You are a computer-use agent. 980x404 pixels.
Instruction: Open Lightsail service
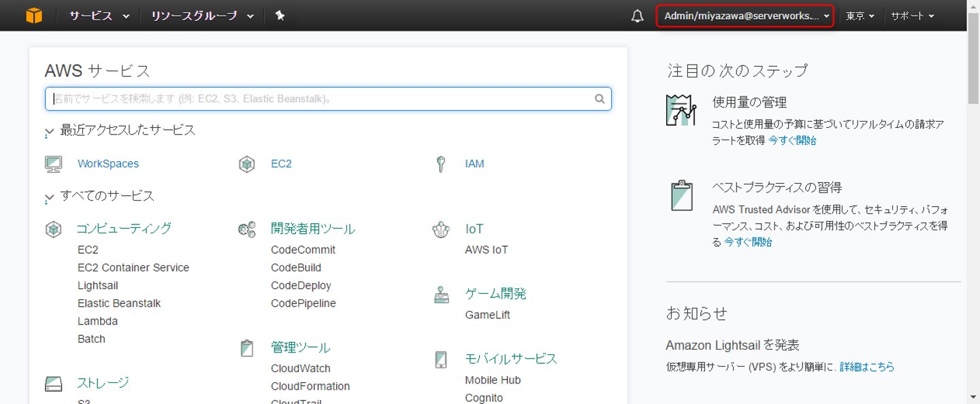pyautogui.click(x=98, y=286)
